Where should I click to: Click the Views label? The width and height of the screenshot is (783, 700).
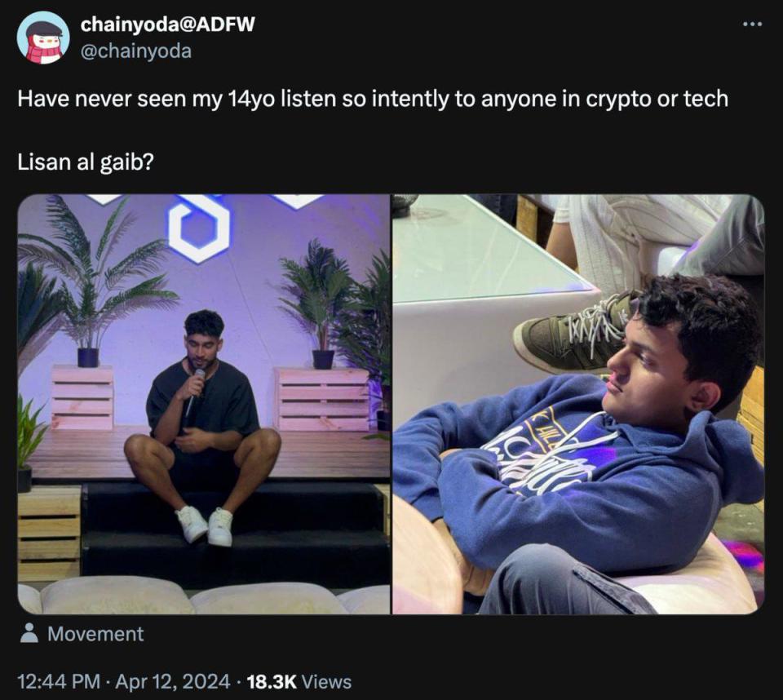coord(326,681)
